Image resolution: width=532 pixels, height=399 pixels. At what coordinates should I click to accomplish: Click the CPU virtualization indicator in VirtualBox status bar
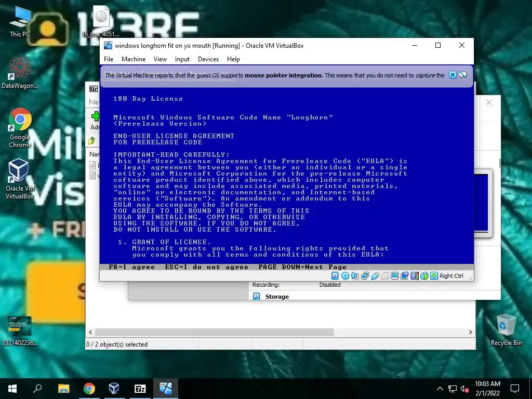coord(415,276)
